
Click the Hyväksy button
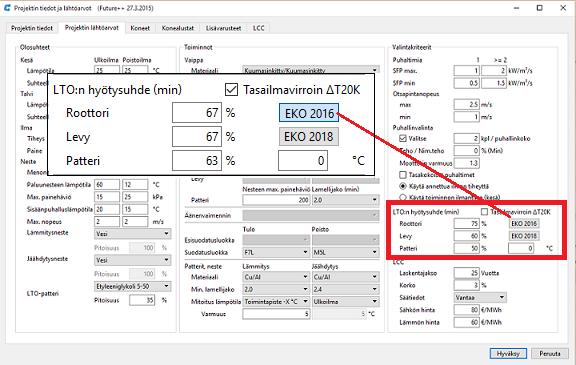508,354
